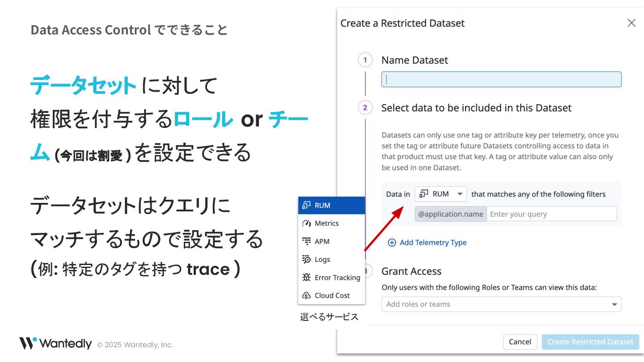The image size is (644, 362).
Task: Close the Create a Restricted Dataset dialog
Action: click(631, 23)
